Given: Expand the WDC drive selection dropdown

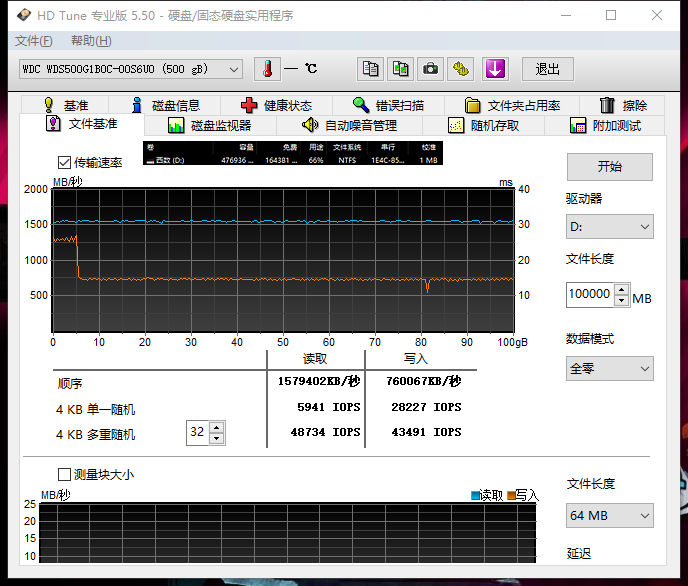Looking at the screenshot, I should 131,69.
